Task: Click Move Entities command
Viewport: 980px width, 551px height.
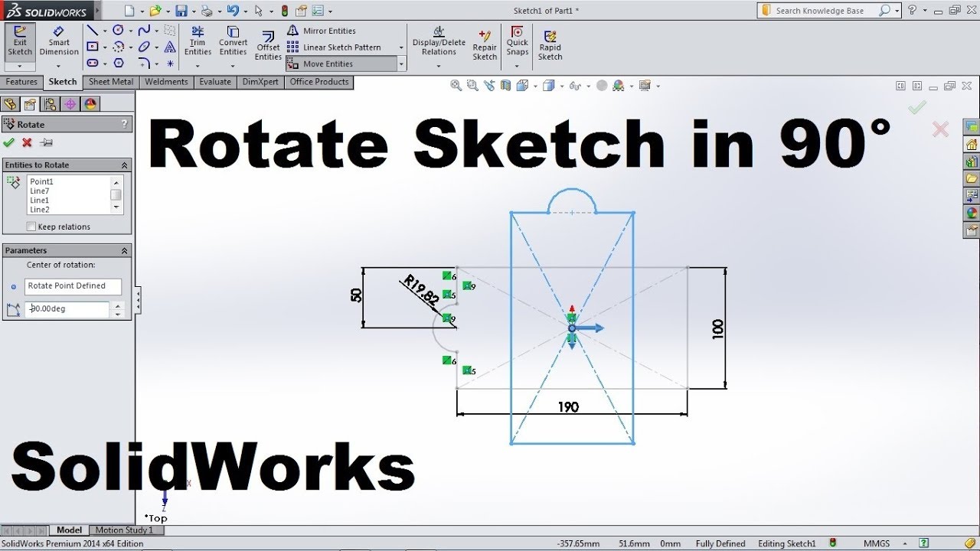Action: (x=341, y=64)
